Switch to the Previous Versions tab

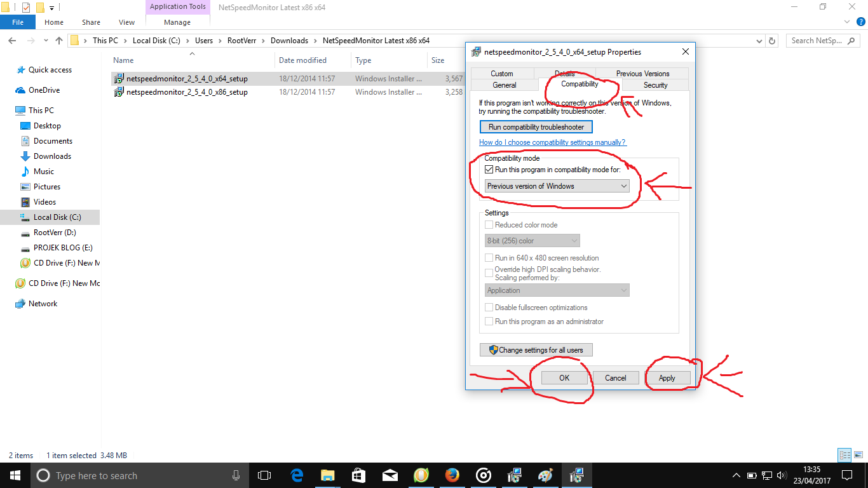pos(642,74)
